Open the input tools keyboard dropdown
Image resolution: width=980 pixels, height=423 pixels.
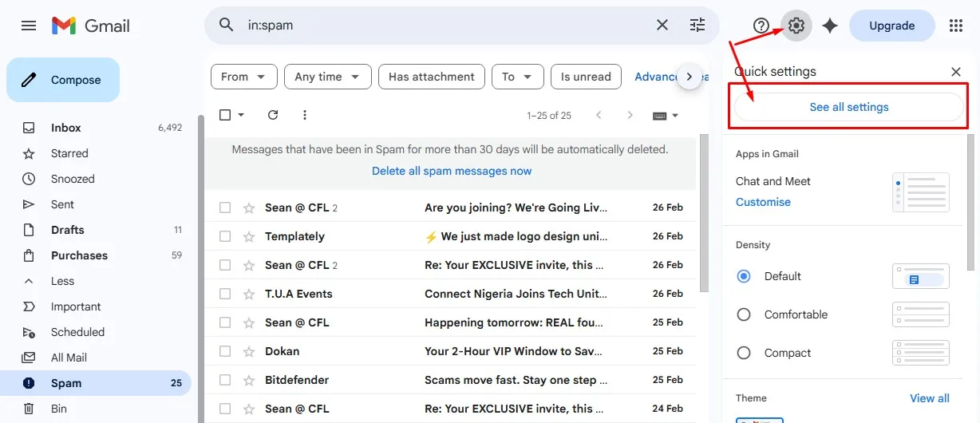[x=666, y=116]
